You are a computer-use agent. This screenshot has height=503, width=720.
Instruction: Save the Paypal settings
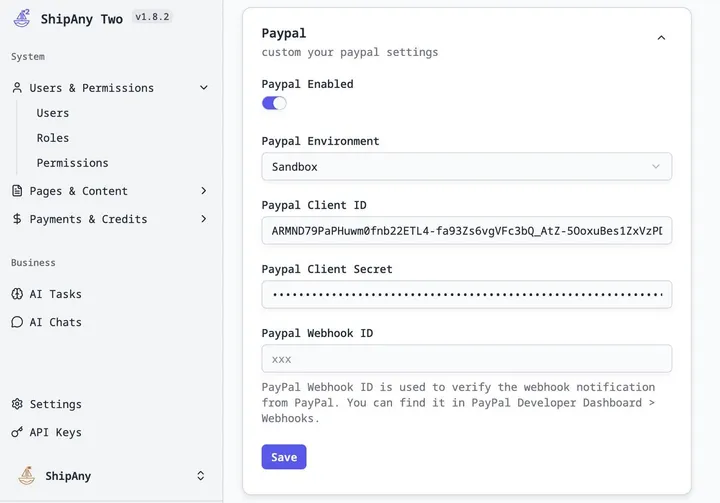coord(284,457)
